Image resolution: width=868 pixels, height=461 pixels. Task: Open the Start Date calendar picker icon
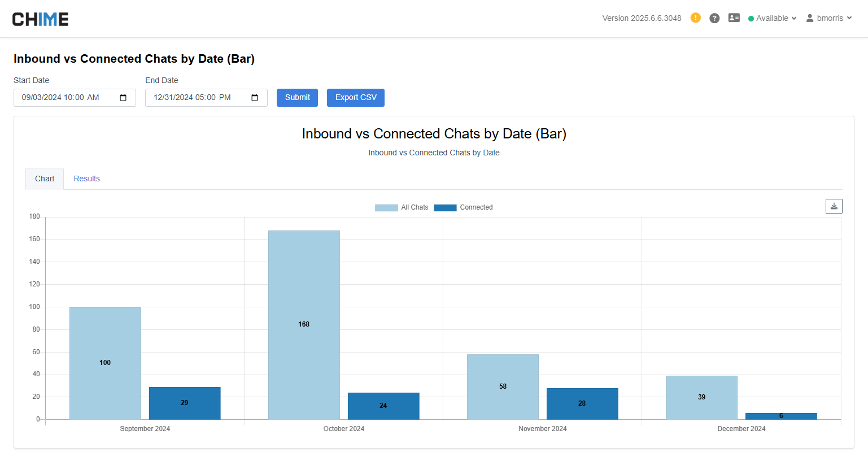(x=123, y=98)
